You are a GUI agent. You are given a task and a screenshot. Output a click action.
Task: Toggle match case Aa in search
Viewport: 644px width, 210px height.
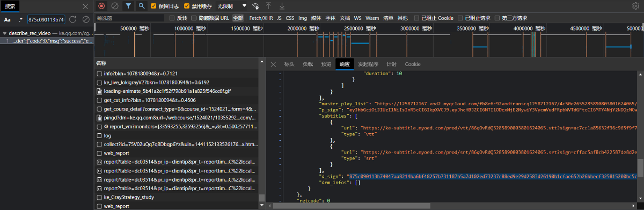pos(8,19)
